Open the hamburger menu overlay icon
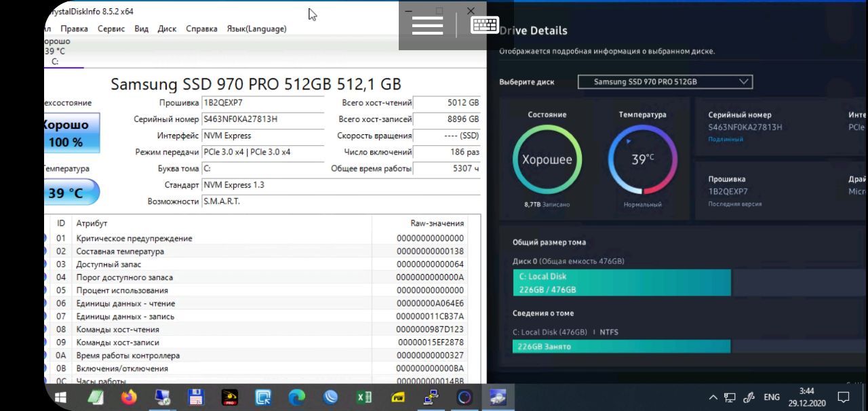Screen dimensions: 868x411 (x=427, y=25)
